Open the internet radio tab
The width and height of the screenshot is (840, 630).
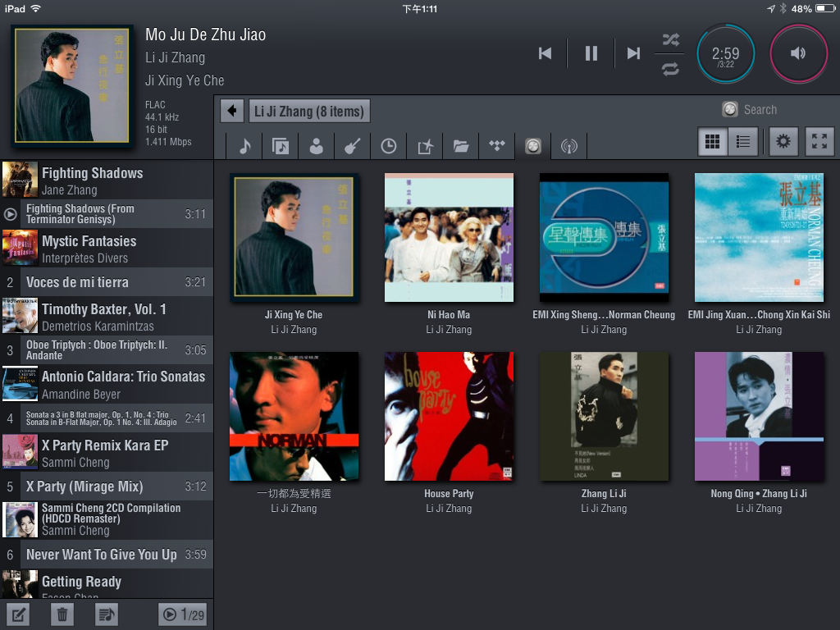[568, 146]
